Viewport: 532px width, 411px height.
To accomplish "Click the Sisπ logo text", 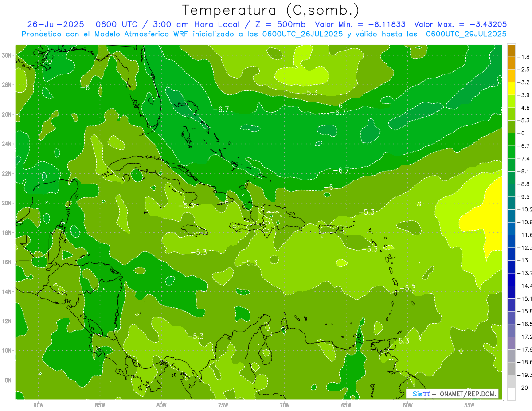I will [x=422, y=394].
